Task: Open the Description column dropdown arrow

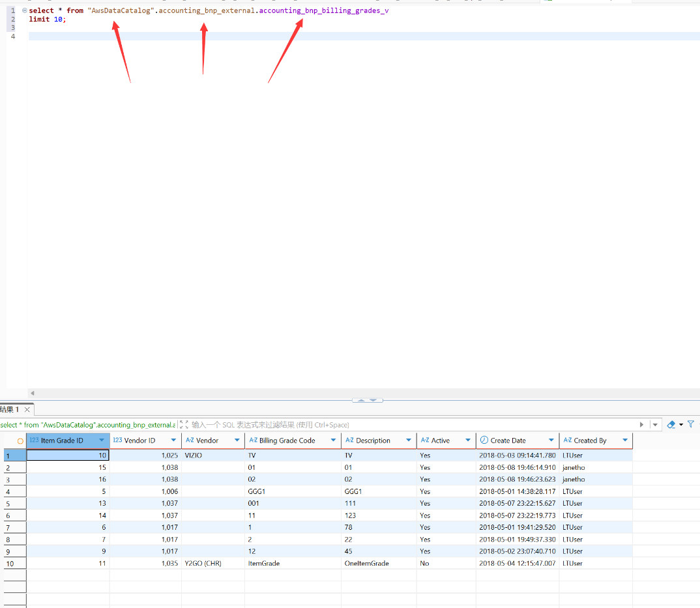Action: pyautogui.click(x=409, y=440)
